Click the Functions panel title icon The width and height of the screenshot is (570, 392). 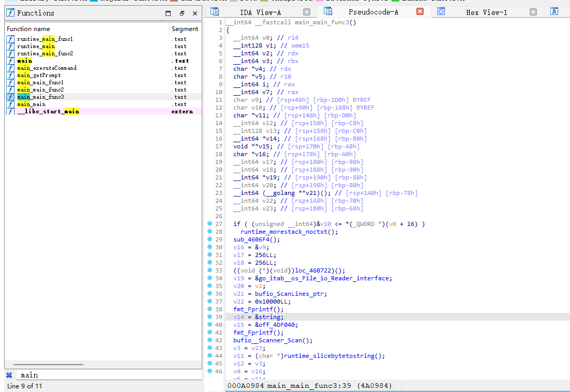click(x=10, y=13)
